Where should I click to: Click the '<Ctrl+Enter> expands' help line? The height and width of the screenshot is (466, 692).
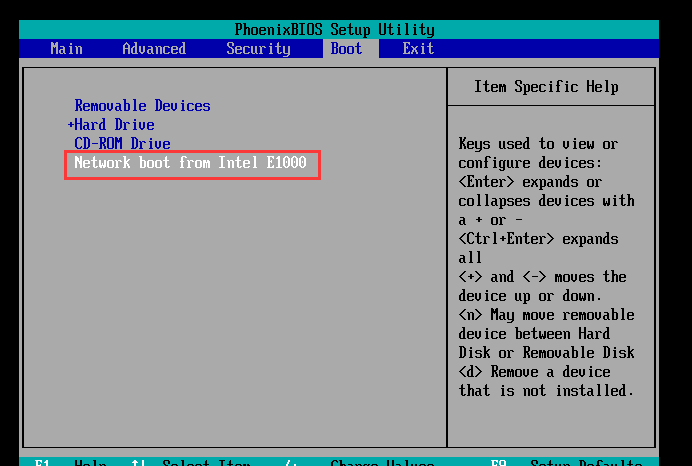click(538, 239)
